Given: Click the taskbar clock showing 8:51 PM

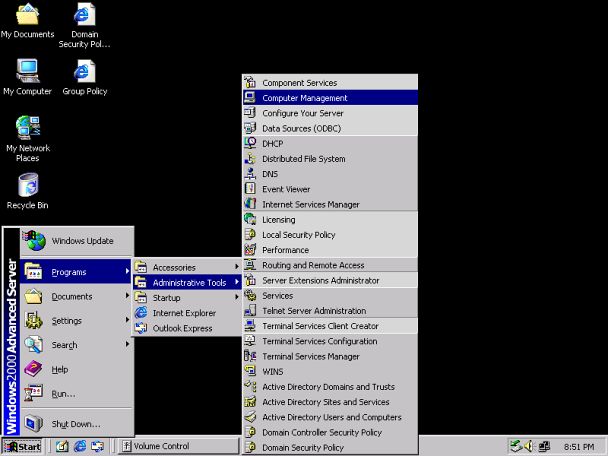Looking at the screenshot, I should (579, 447).
